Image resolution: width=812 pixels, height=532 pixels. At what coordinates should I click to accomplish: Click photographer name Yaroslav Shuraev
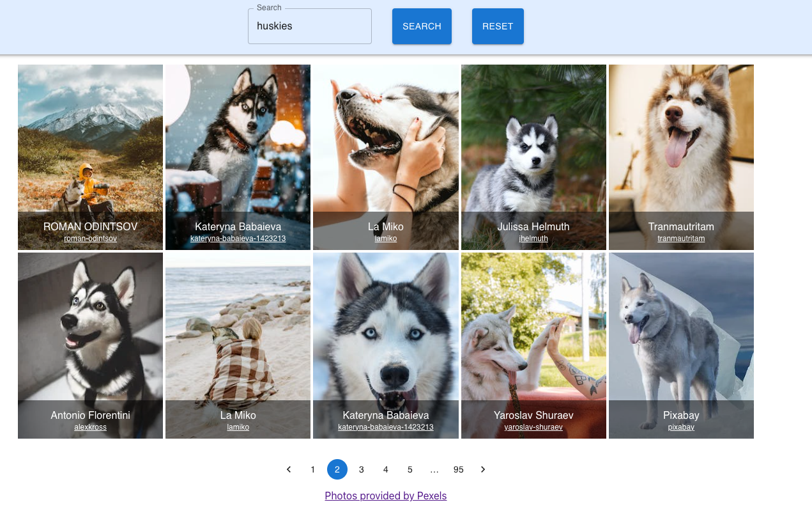pyautogui.click(x=533, y=415)
